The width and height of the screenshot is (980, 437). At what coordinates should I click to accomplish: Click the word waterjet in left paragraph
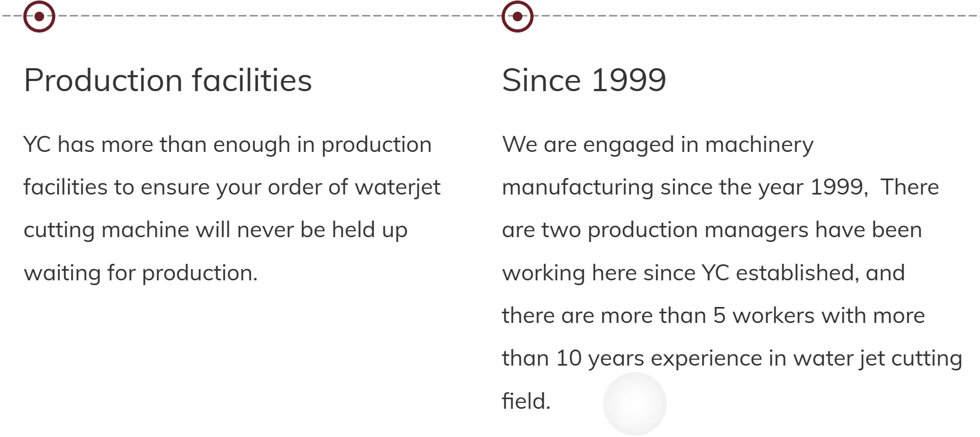[x=398, y=188]
